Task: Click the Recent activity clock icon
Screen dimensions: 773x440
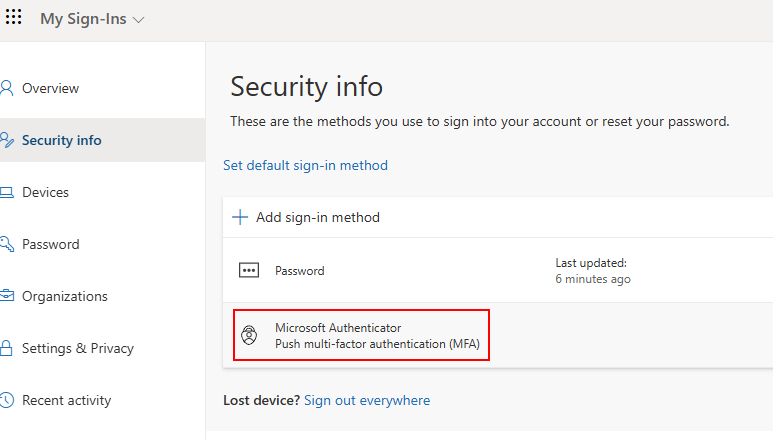Action: (x=7, y=400)
